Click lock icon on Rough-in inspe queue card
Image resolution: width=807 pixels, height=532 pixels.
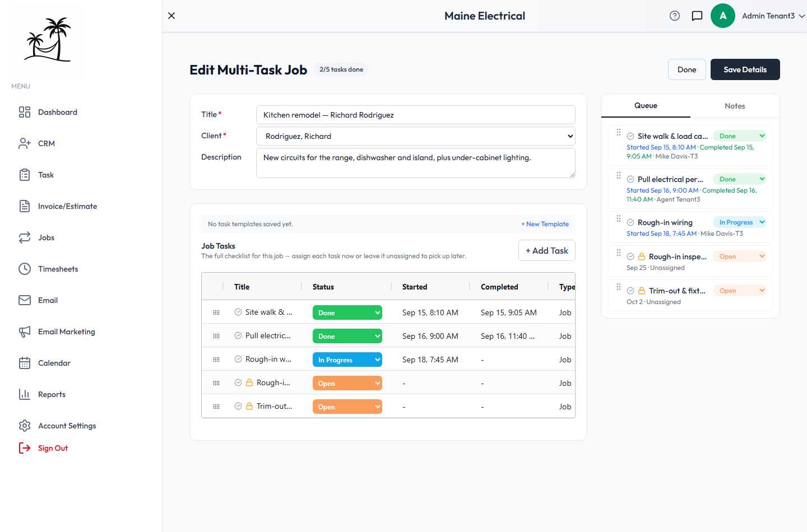click(x=642, y=256)
